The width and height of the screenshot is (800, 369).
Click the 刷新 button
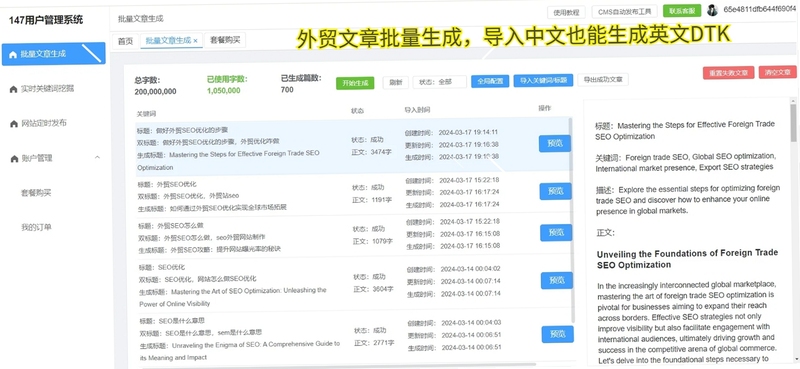(x=395, y=83)
